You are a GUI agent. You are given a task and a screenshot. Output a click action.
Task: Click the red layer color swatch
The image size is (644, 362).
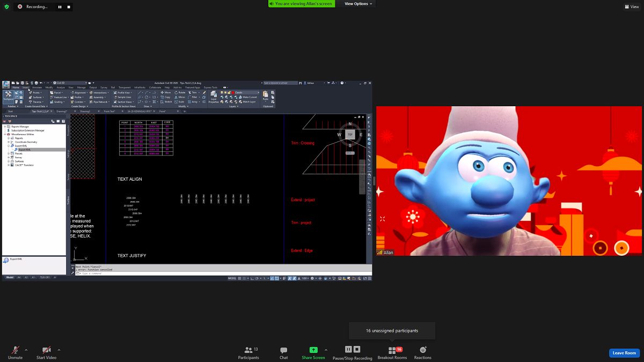[232, 92]
